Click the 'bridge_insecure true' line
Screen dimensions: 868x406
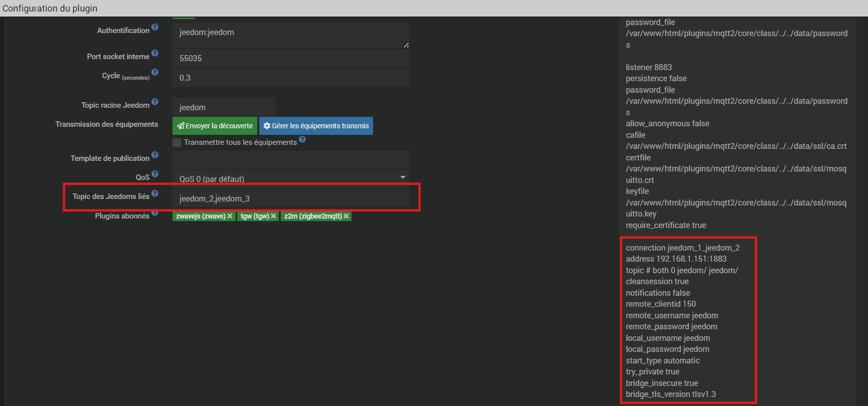662,383
